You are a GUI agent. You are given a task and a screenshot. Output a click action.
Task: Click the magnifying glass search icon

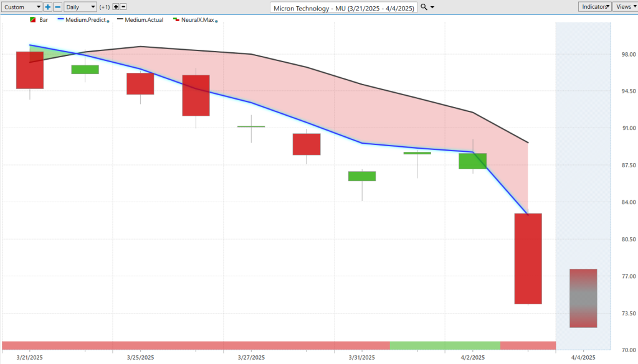click(x=424, y=7)
